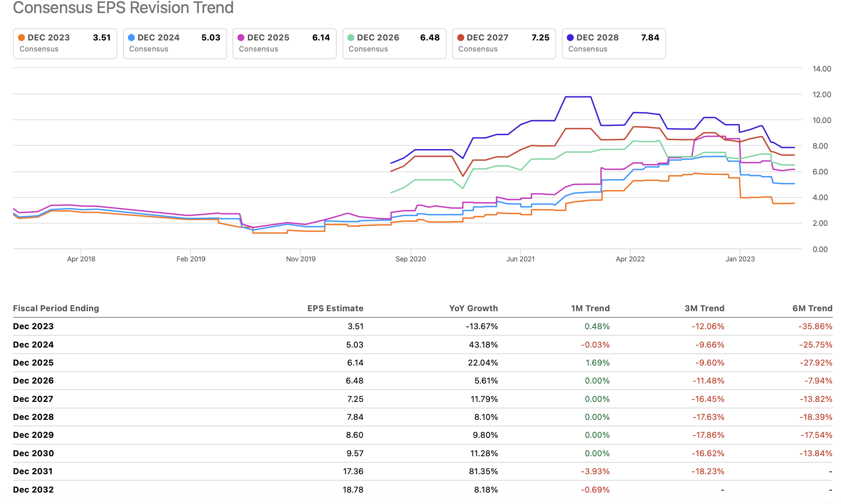
Task: Select the Dec 2023 table row label
Action: (34, 326)
